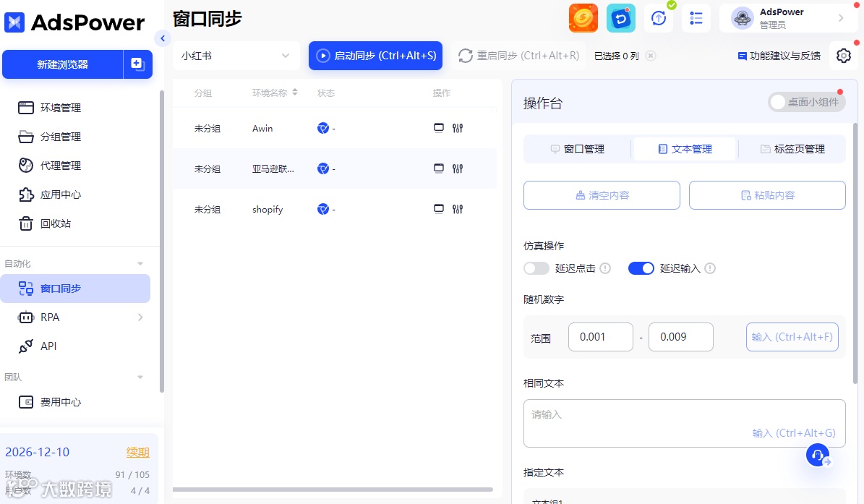Screen dimensions: 864x504
Task: Collapse the 团队 sidebar section
Action: pos(140,377)
